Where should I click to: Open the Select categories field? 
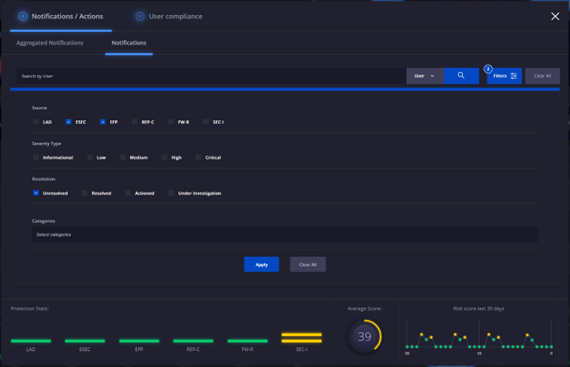(x=285, y=235)
